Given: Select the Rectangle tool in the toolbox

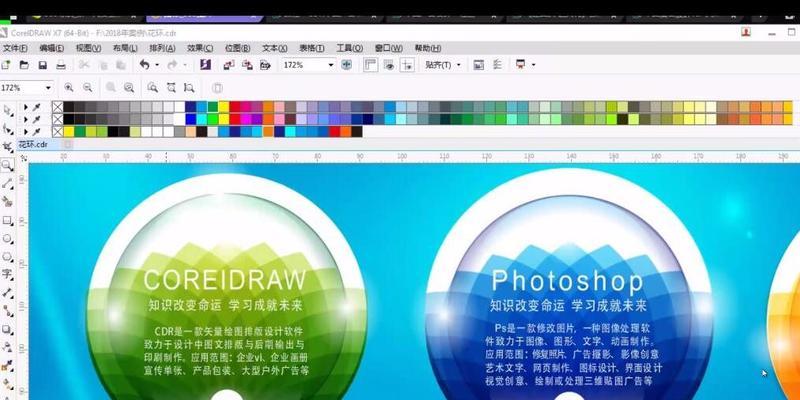Looking at the screenshot, I should click(x=7, y=220).
